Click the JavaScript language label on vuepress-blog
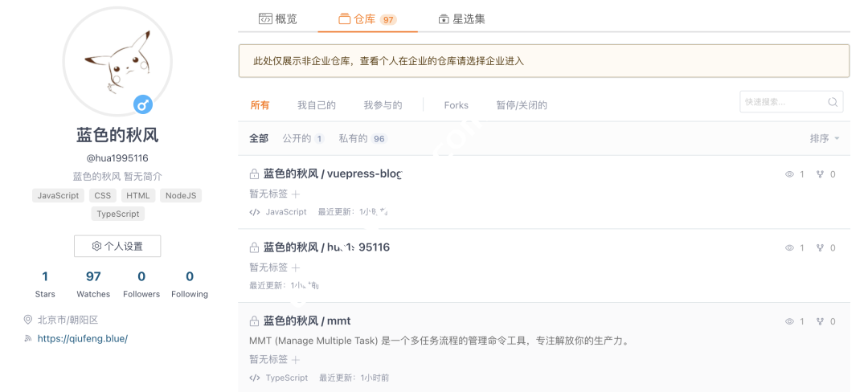 (x=286, y=212)
